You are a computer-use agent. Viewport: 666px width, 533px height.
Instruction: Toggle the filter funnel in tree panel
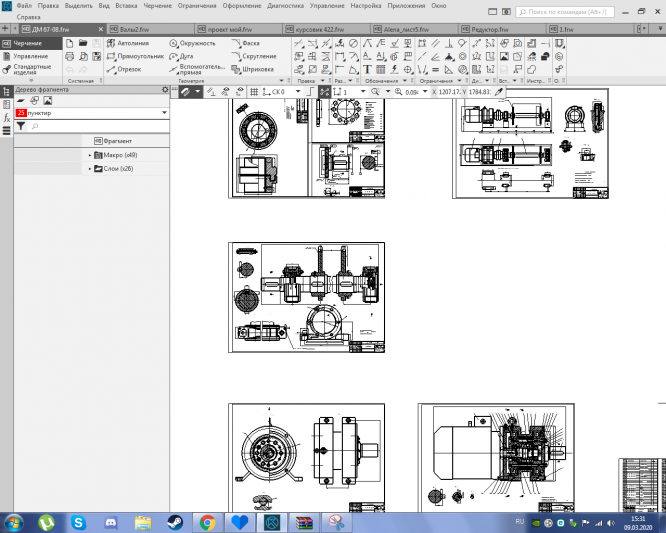tap(20, 127)
